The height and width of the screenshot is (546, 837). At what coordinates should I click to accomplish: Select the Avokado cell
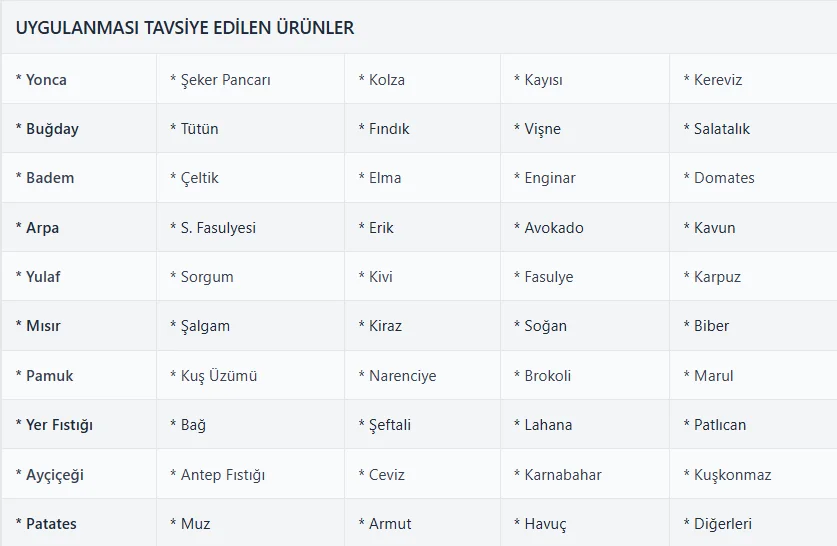[585, 227]
